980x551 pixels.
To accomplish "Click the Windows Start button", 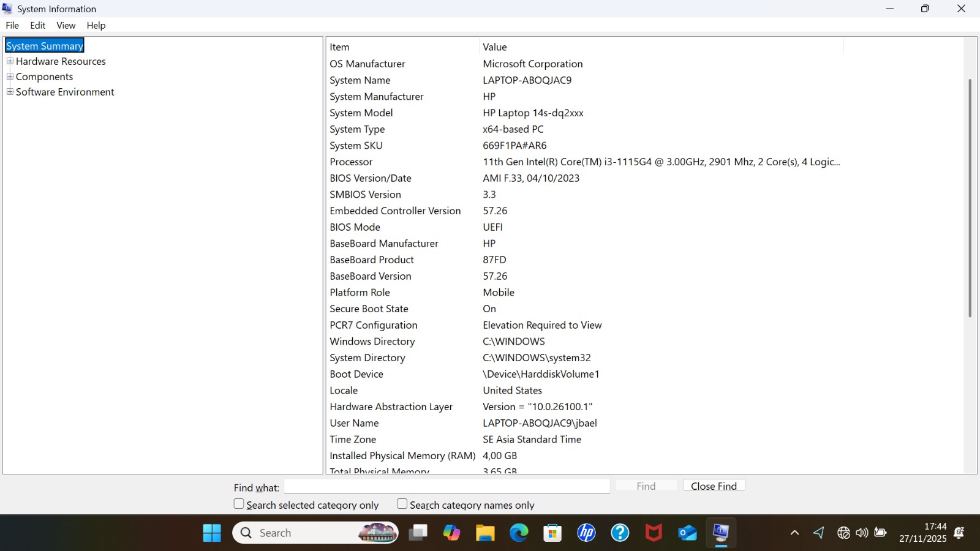I will [x=212, y=533].
